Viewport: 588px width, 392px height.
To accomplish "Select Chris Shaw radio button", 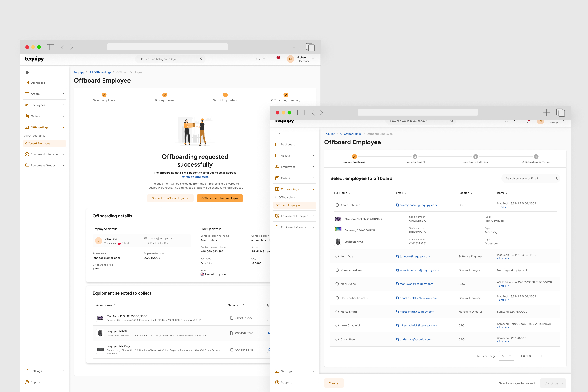I will tap(337, 339).
